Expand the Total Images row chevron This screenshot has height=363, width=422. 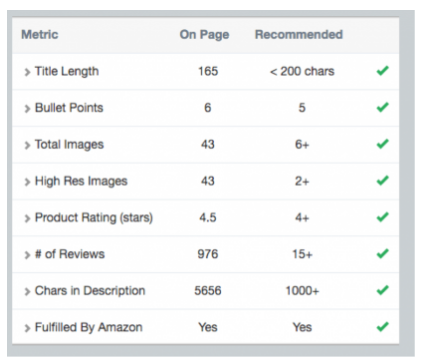point(27,145)
